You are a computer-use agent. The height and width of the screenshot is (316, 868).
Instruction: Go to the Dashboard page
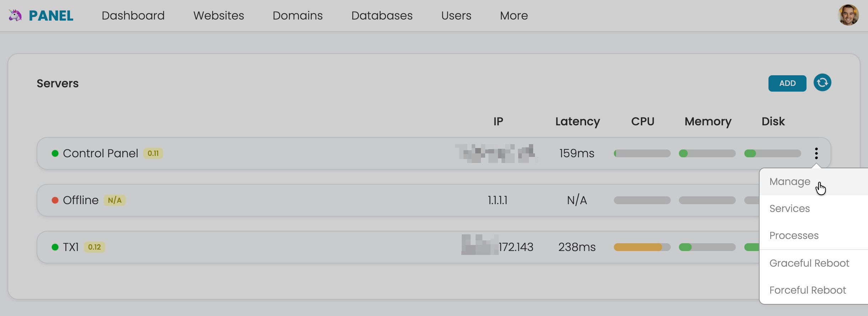pyautogui.click(x=133, y=16)
